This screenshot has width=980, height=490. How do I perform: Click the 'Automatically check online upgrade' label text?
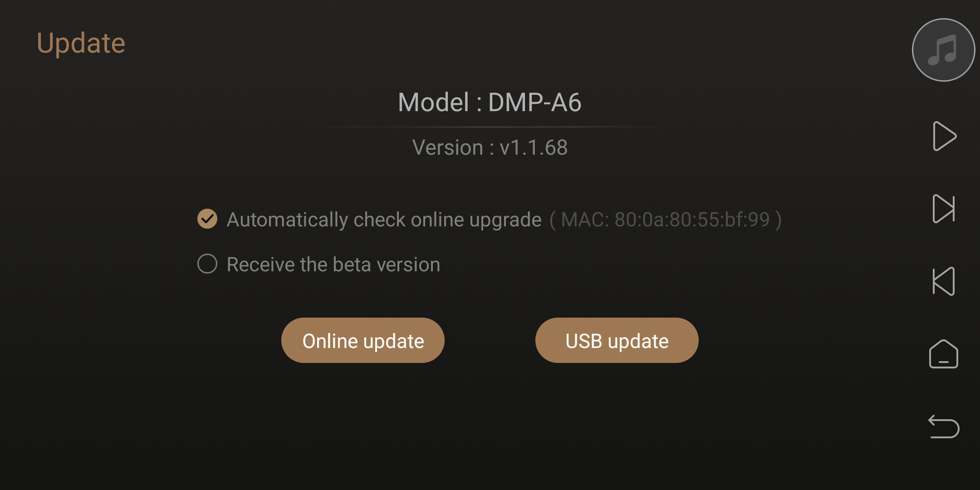tap(384, 220)
